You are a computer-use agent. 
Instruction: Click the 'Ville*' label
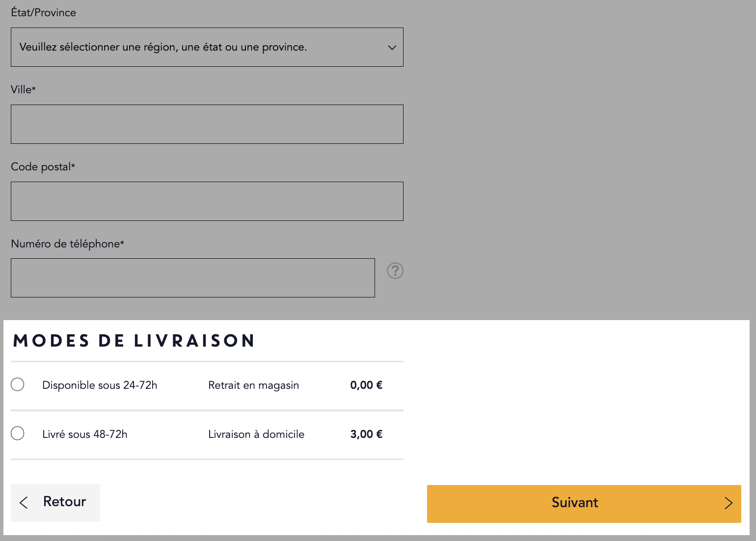pos(23,89)
